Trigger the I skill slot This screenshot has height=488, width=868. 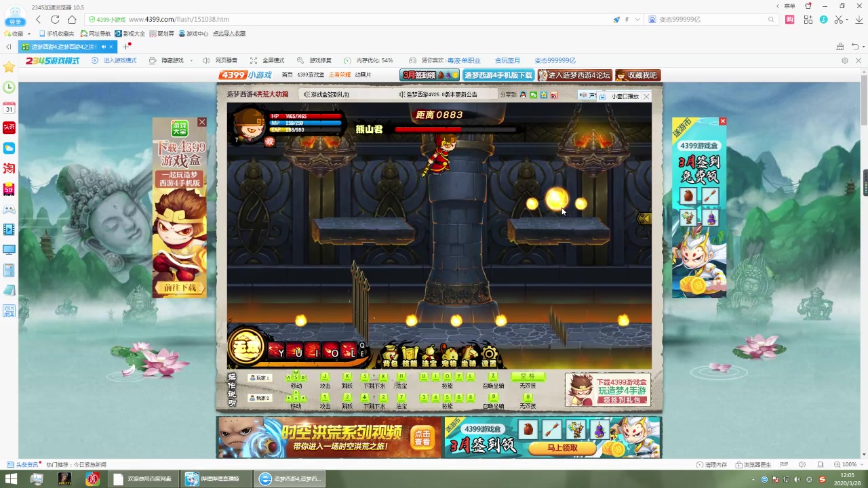(313, 350)
